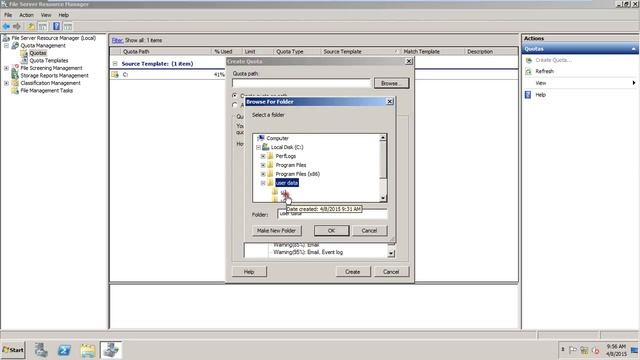Collapse the Quotas actions header
This screenshot has width=640, height=360.
point(633,49)
